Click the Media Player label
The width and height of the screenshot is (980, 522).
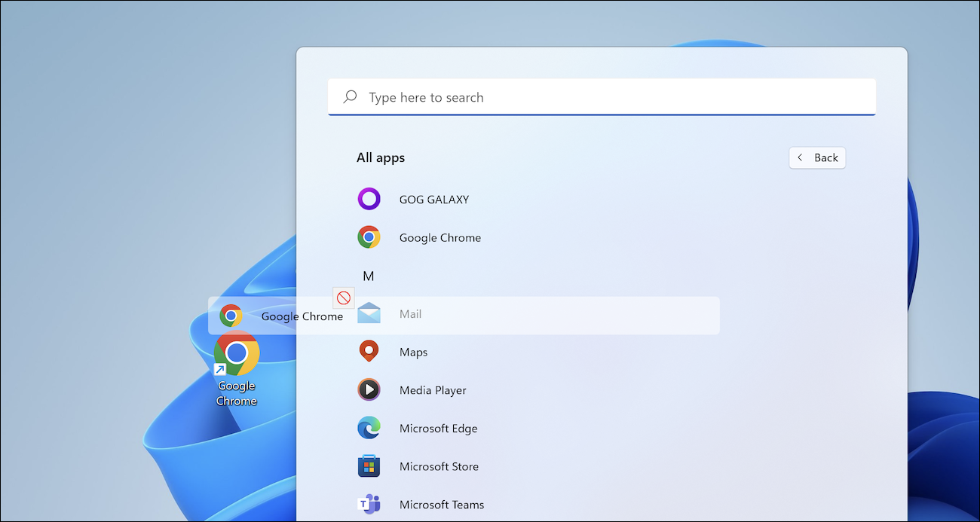point(433,390)
